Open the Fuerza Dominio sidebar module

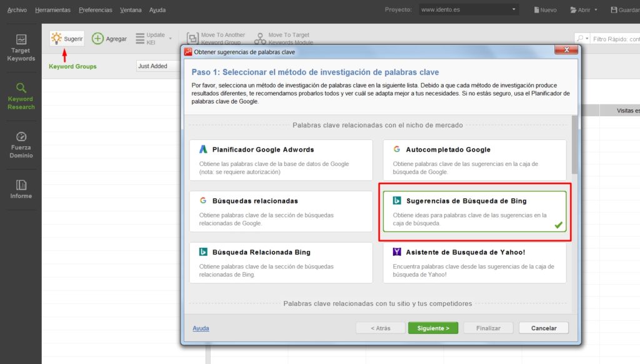coord(21,145)
